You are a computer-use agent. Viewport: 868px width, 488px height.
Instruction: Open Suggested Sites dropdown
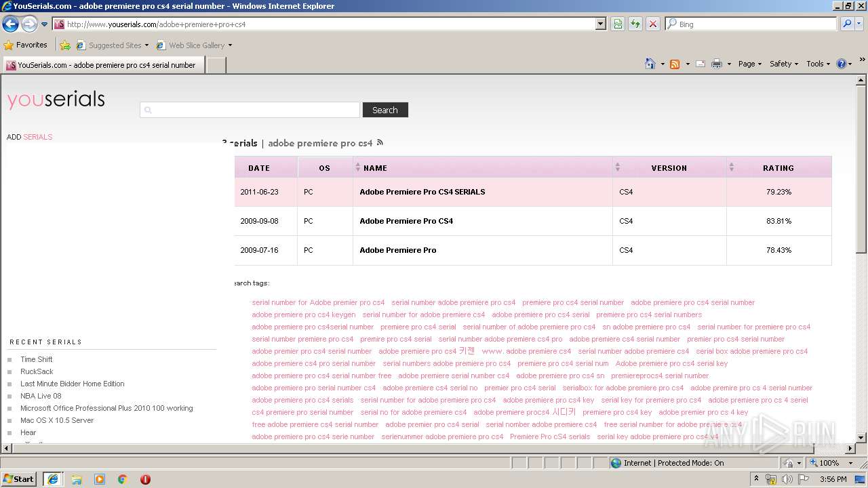point(112,45)
